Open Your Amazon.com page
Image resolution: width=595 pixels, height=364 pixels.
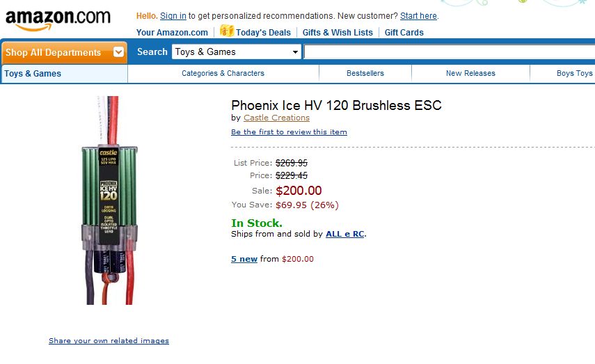click(x=172, y=33)
